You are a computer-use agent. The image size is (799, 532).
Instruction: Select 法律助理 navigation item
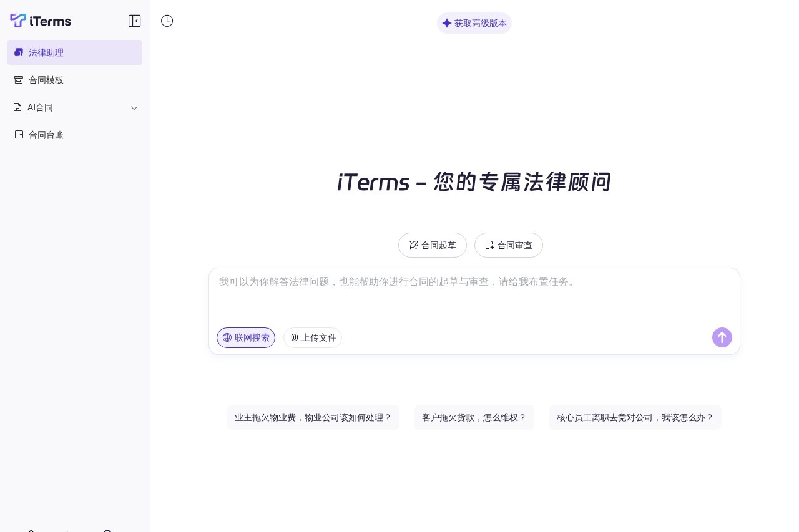point(46,52)
